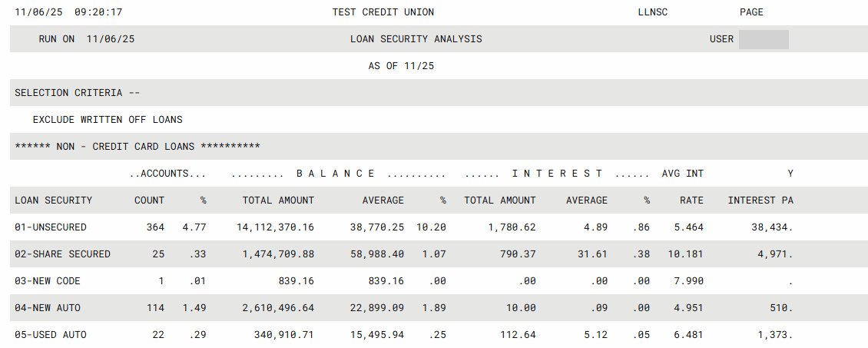Image resolution: width=868 pixels, height=348 pixels.
Task: Select the RATE column header
Action: 691,201
